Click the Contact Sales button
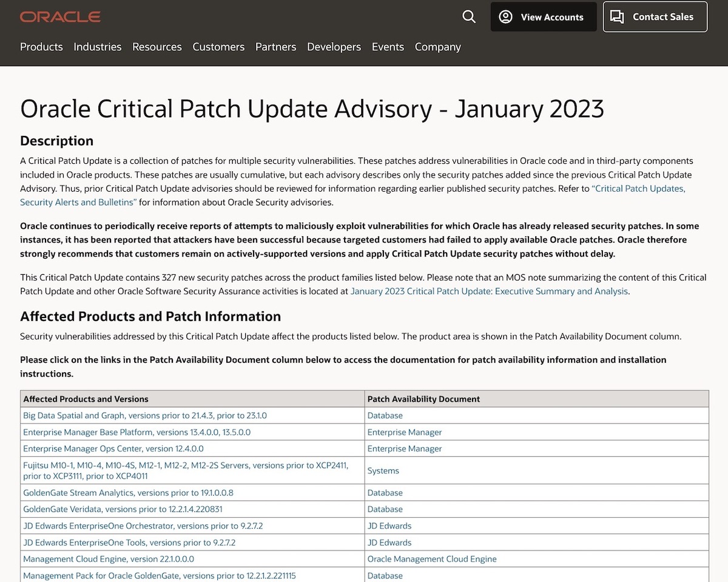 (x=655, y=17)
